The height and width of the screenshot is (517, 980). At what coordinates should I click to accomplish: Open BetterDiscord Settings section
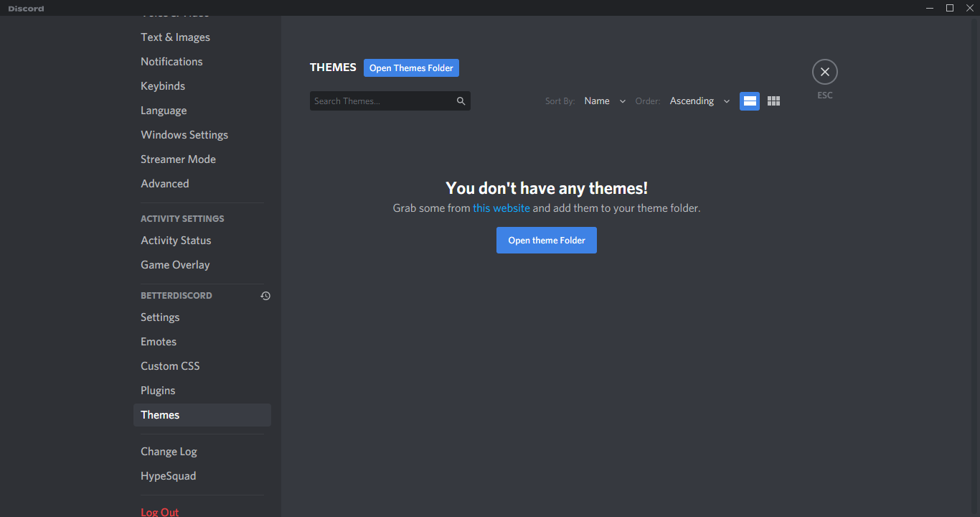coord(160,317)
